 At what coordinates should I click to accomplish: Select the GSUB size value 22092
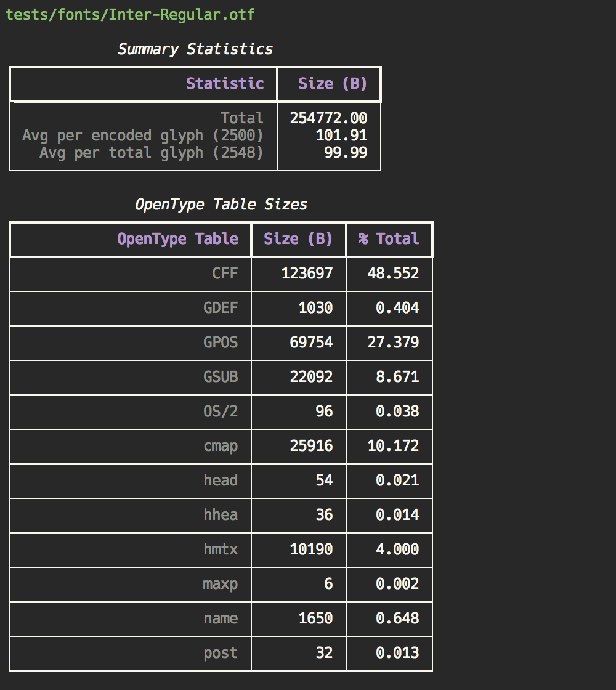[311, 377]
